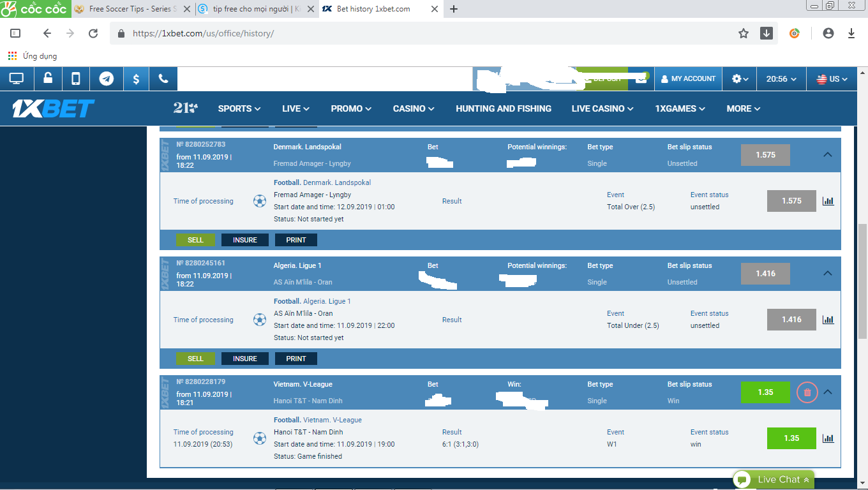Open HUNTING AND FISHING section

pos(504,108)
